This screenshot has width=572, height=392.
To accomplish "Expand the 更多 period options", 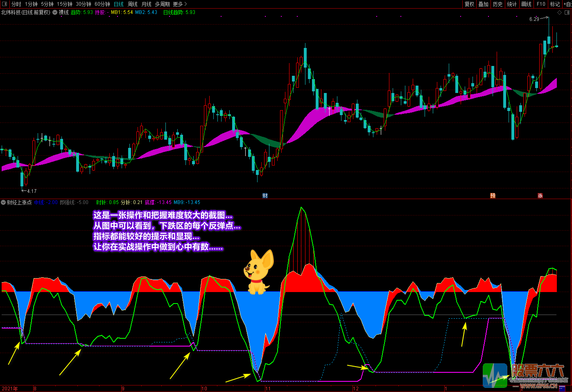I will (179, 4).
